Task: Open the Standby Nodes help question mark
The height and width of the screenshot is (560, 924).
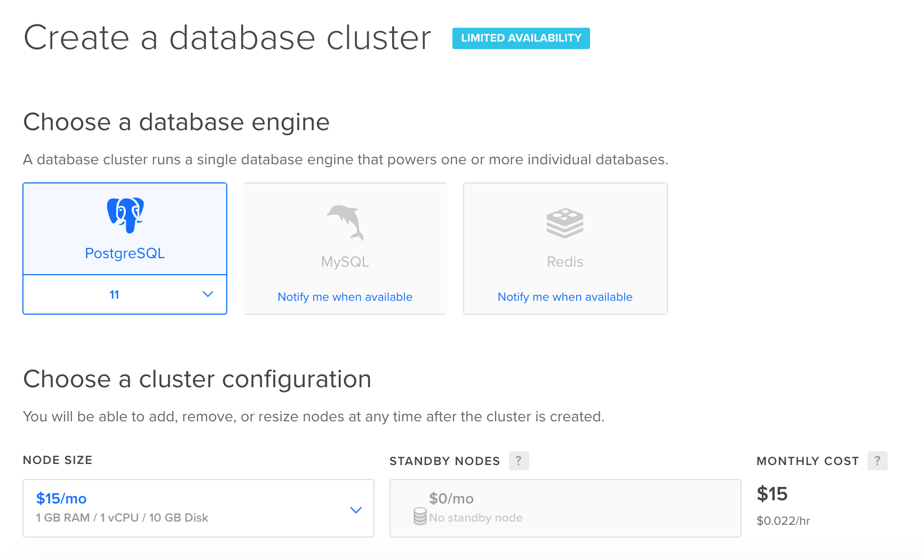Action: 519,461
